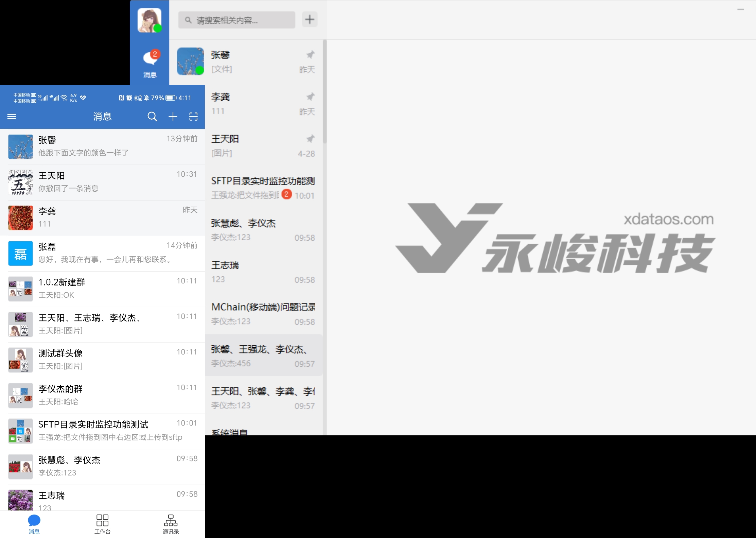
Task: Open the desktop 消息 sidebar icon
Action: coord(150,64)
